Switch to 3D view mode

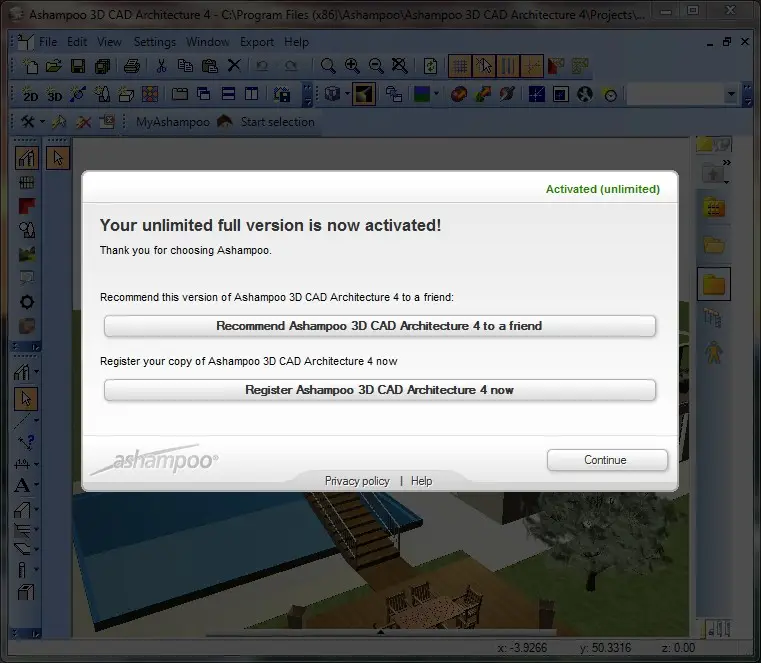point(54,94)
